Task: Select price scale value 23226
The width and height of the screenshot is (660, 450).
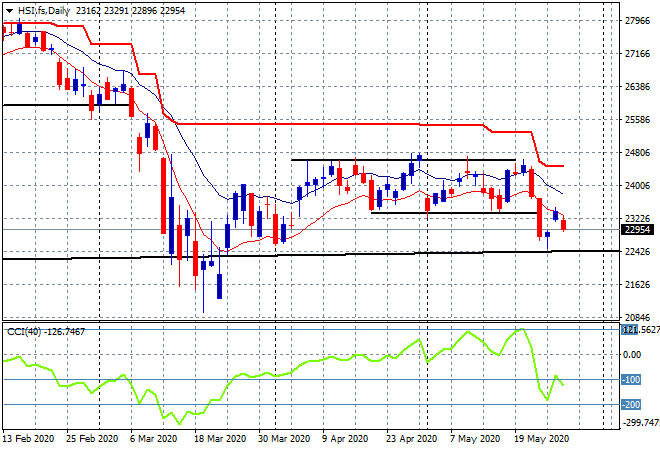Action: [x=638, y=218]
